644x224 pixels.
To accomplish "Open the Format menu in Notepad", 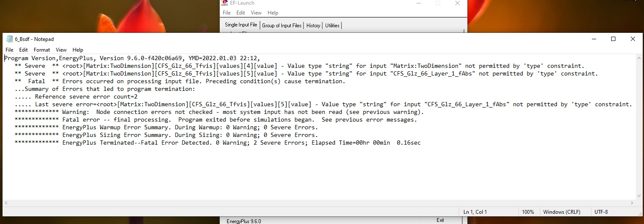I will coord(42,50).
